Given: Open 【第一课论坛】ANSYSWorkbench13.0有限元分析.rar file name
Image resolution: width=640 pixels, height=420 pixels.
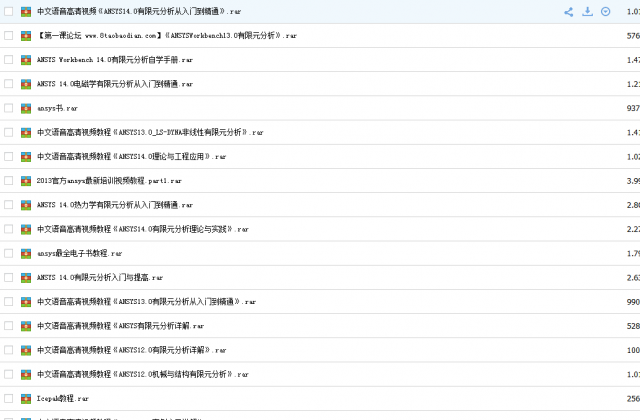Looking at the screenshot, I should (167, 36).
